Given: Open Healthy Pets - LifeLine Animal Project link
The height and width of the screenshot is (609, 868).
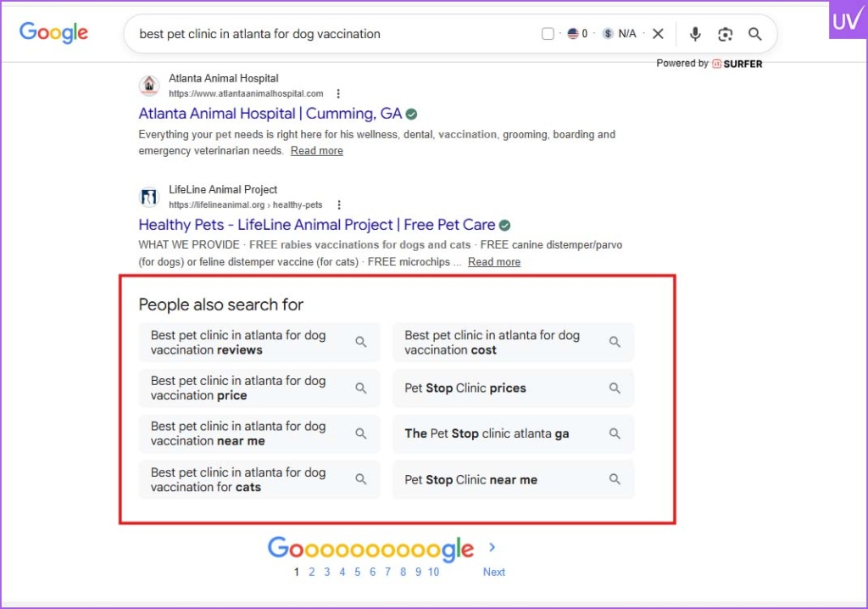Looking at the screenshot, I should pyautogui.click(x=316, y=225).
